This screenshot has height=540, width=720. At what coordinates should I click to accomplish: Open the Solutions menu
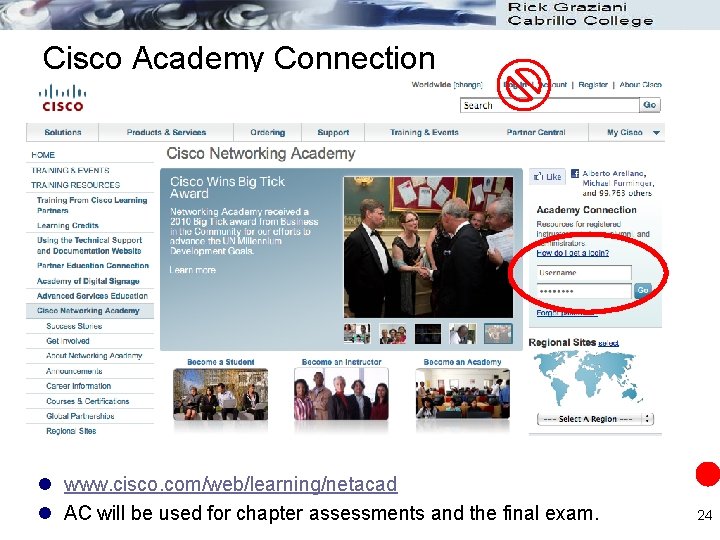[x=63, y=132]
